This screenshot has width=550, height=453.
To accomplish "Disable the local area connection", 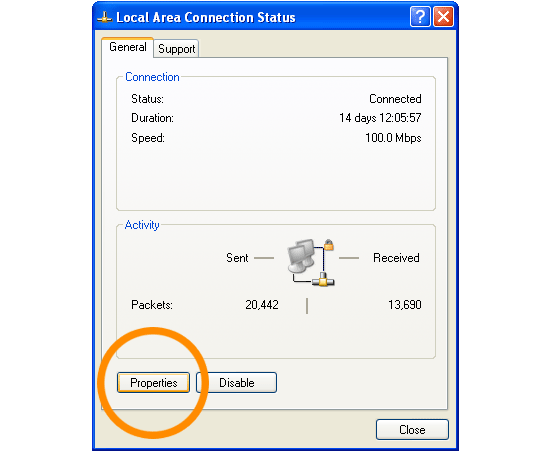I will pos(237,382).
